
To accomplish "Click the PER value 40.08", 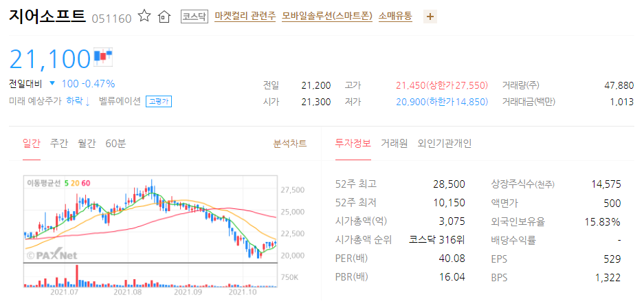I will click(x=452, y=259).
